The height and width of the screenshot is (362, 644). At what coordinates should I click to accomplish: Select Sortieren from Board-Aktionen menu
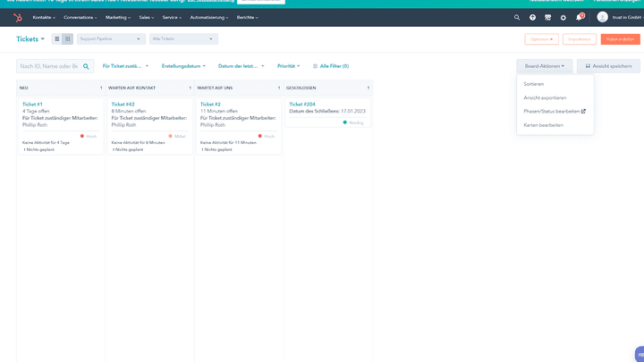[533, 84]
